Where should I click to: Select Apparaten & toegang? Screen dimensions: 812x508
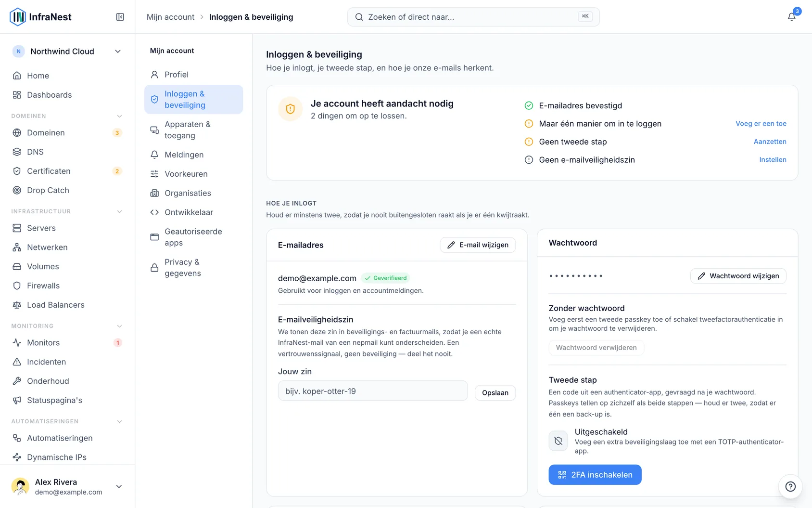(x=194, y=130)
